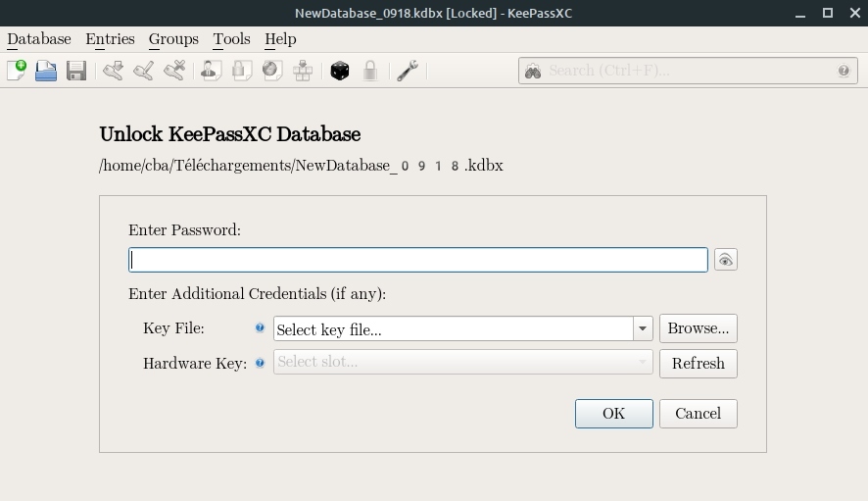The height and width of the screenshot is (501, 868).
Task: Click the Browse... key file button
Action: (x=698, y=328)
